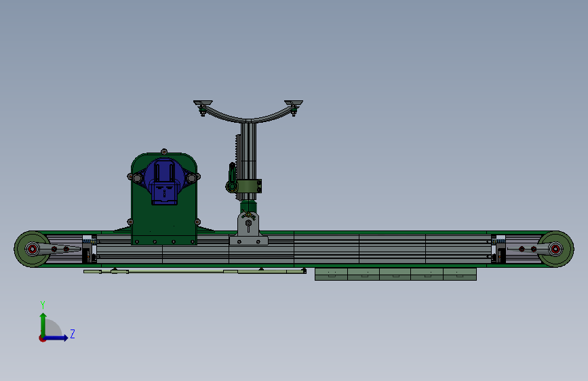The width and height of the screenshot is (588, 381).
Task: Select the blue motor inside the green housing
Action: (x=164, y=182)
